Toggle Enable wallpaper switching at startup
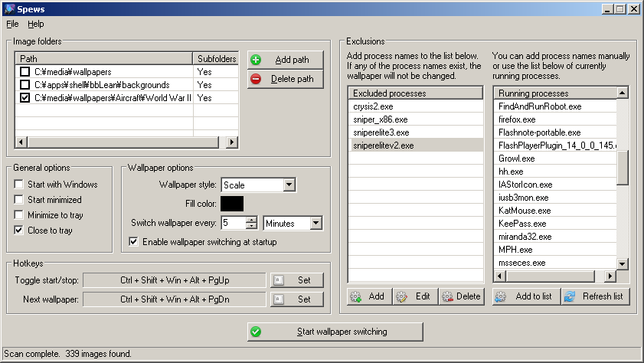Screen dimensions: 644x363 coord(133,241)
